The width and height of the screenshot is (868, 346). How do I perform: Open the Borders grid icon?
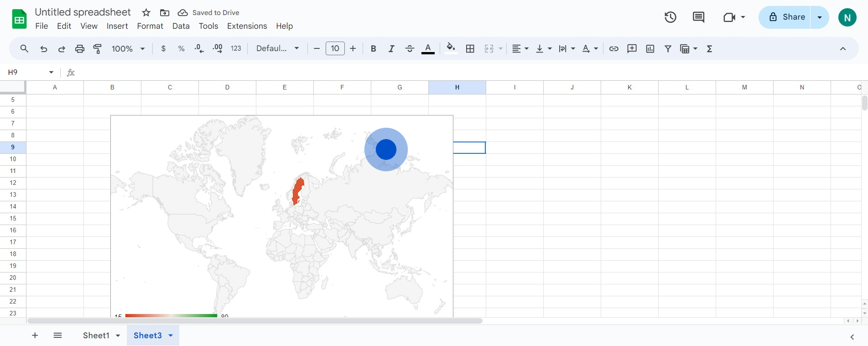[470, 48]
